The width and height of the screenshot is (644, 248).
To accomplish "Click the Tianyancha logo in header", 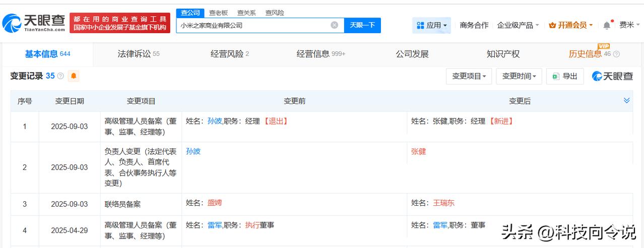I will (34, 23).
